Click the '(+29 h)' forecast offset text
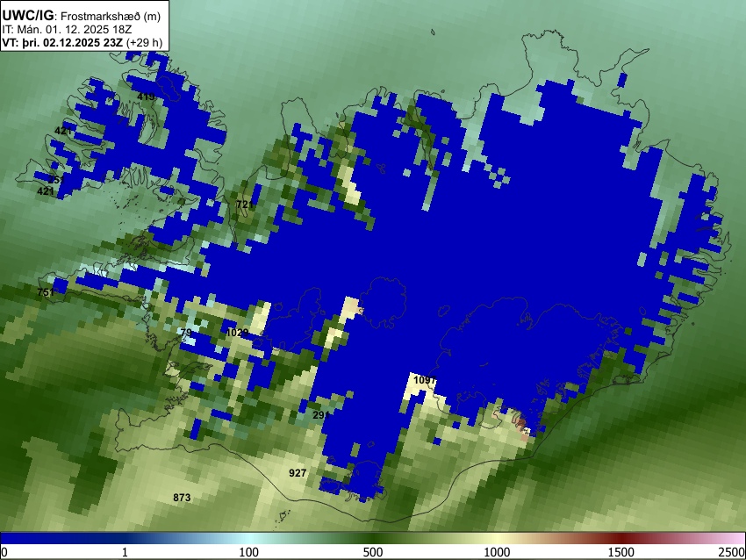This screenshot has width=746, height=560. coord(144,42)
